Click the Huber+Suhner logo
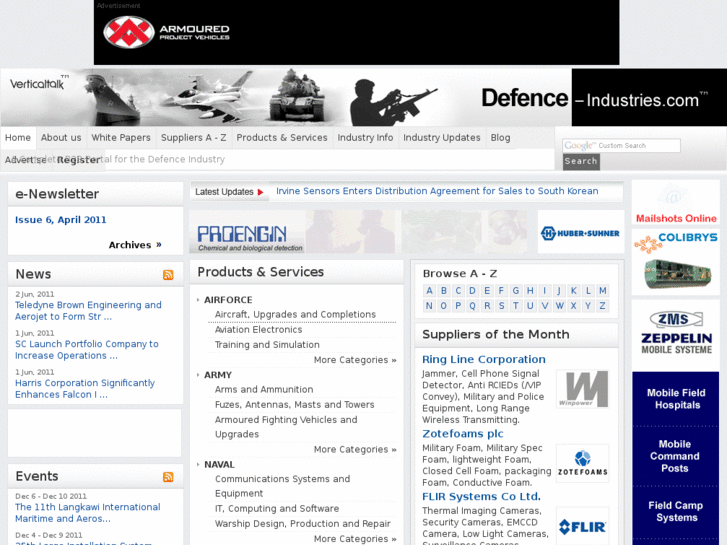This screenshot has height=545, width=727. click(580, 233)
